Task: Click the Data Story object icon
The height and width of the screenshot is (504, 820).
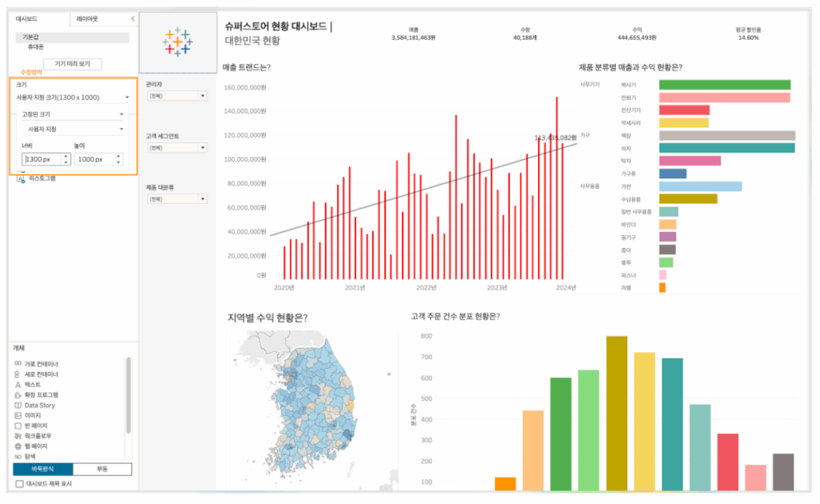Action: pyautogui.click(x=18, y=406)
